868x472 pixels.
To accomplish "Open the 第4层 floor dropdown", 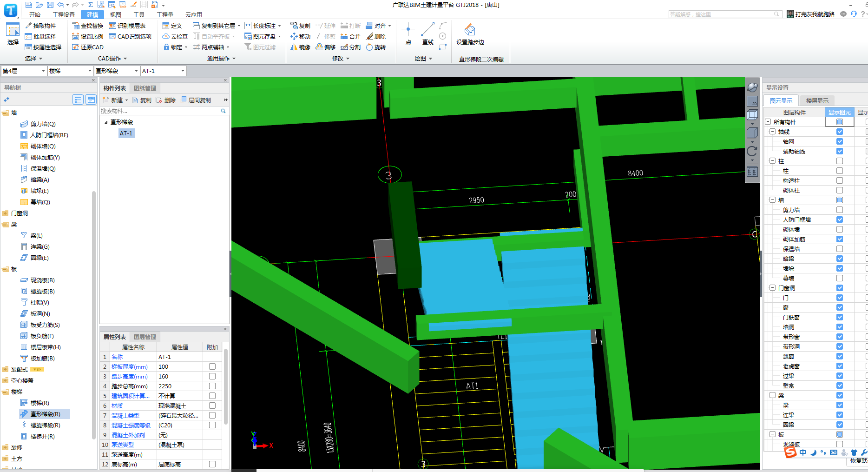I will point(24,71).
